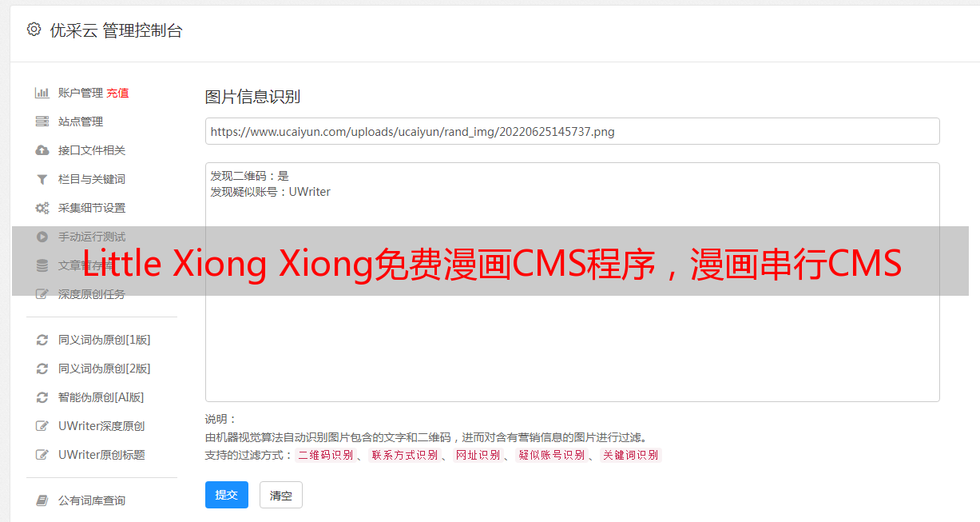Select the refresh icon beside 同义词伪原创[1版]
This screenshot has width=980, height=522.
42,340
